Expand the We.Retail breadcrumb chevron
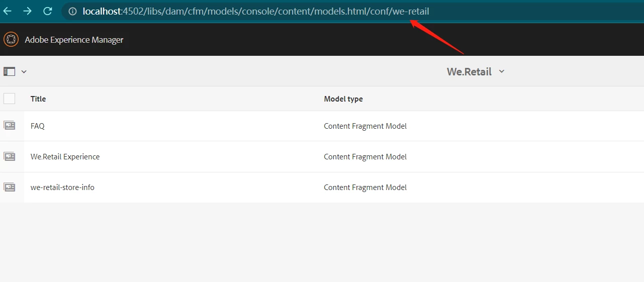 [x=501, y=71]
